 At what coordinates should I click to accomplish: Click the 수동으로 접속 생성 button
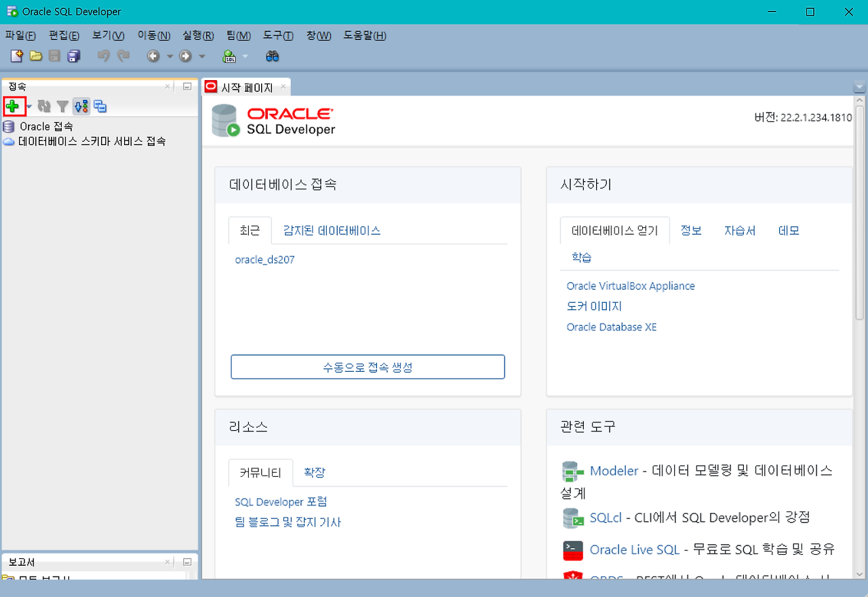[x=368, y=367]
